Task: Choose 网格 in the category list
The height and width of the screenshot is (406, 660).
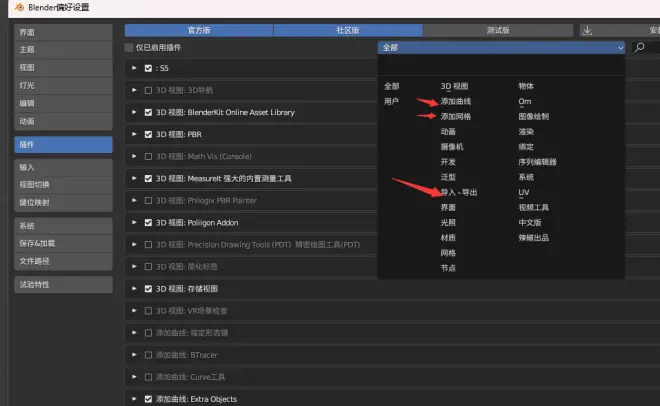Action: 448,253
